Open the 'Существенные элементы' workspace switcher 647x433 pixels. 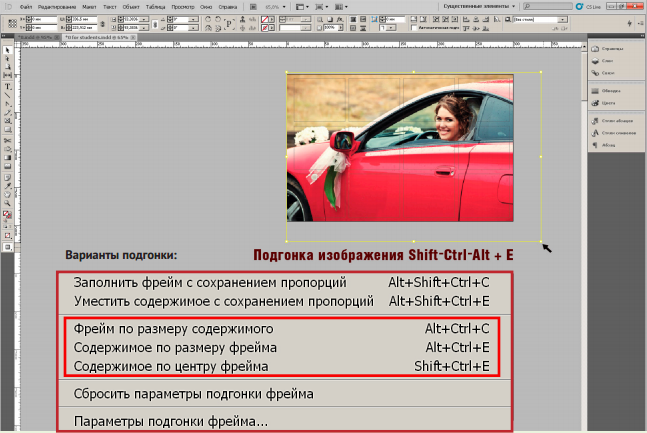point(479,6)
